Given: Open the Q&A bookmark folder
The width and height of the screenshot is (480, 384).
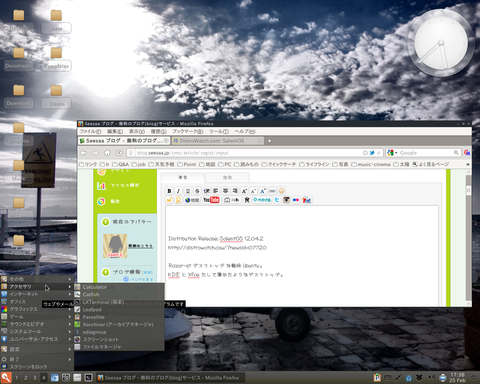Looking at the screenshot, I should click(121, 164).
